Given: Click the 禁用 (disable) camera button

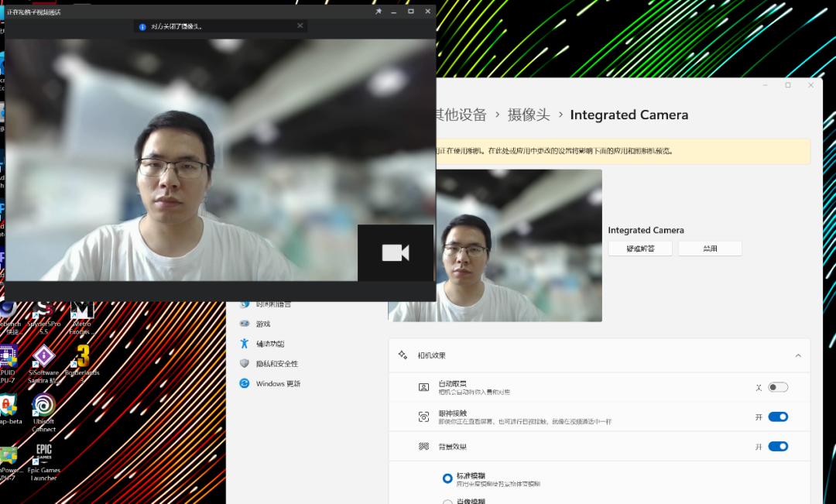Looking at the screenshot, I should 710,248.
